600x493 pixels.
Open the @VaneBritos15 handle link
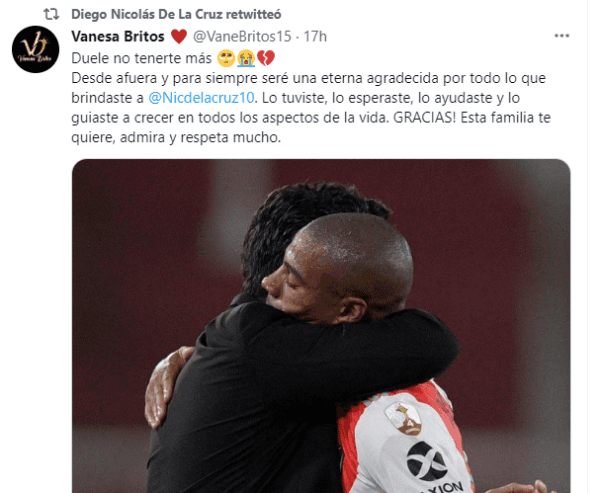[242, 37]
